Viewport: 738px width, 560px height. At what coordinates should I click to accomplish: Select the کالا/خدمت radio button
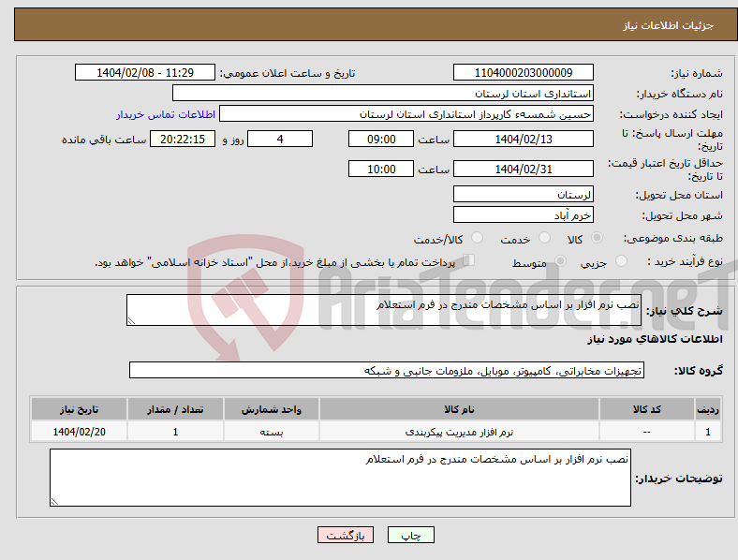(478, 238)
